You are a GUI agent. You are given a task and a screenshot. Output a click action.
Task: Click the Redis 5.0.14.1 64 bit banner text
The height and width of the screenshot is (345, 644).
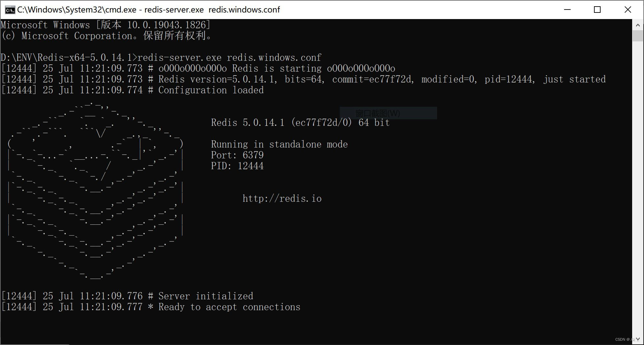coord(300,122)
